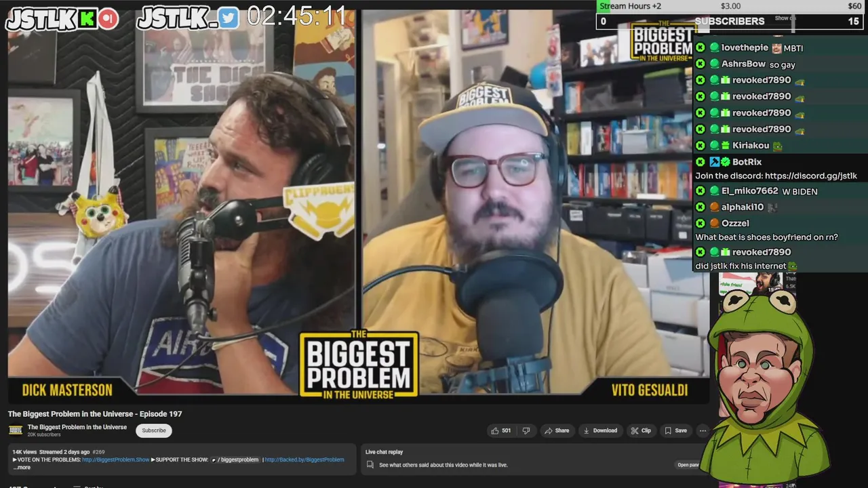Click the '14K views' text in description
This screenshot has width=868, height=488.
pyautogui.click(x=24, y=452)
